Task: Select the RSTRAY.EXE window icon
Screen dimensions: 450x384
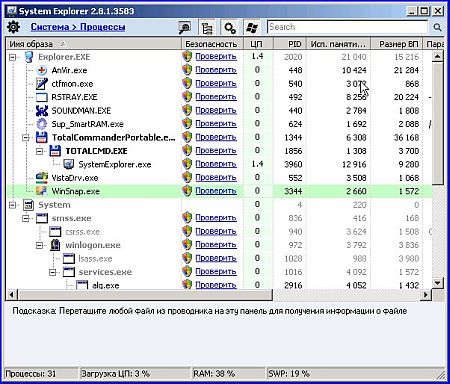Action: [42, 97]
